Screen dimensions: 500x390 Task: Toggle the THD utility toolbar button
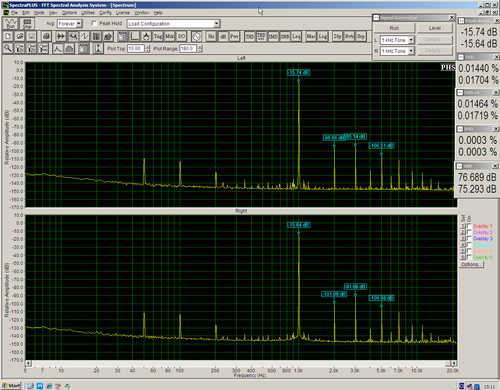coord(250,36)
